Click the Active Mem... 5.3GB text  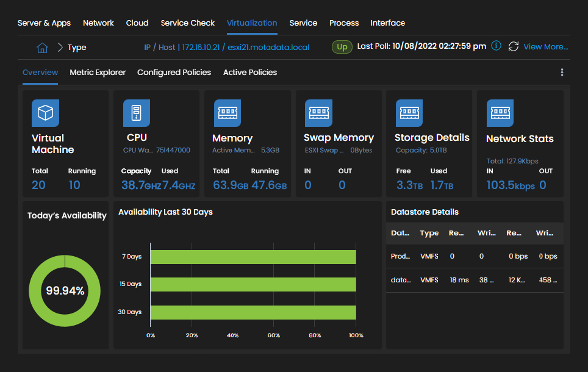pos(246,150)
